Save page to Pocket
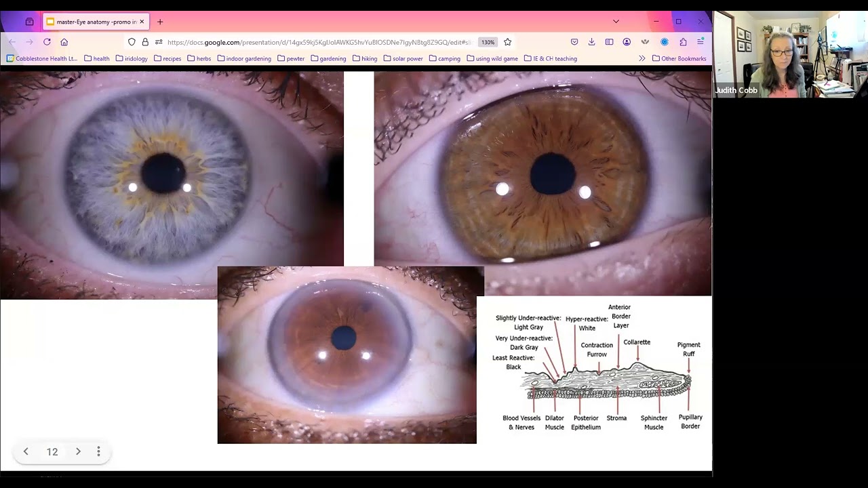This screenshot has height=488, width=868. pyautogui.click(x=574, y=42)
